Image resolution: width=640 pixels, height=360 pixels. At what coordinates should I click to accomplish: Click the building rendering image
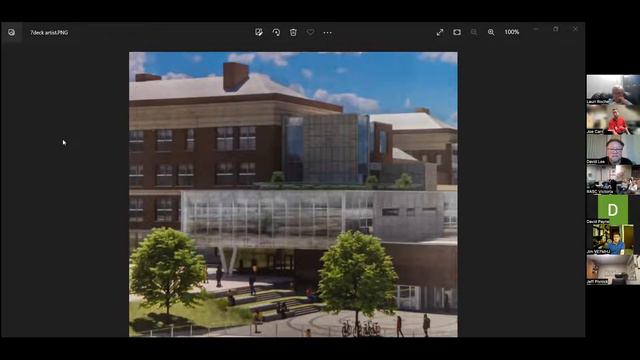293,194
